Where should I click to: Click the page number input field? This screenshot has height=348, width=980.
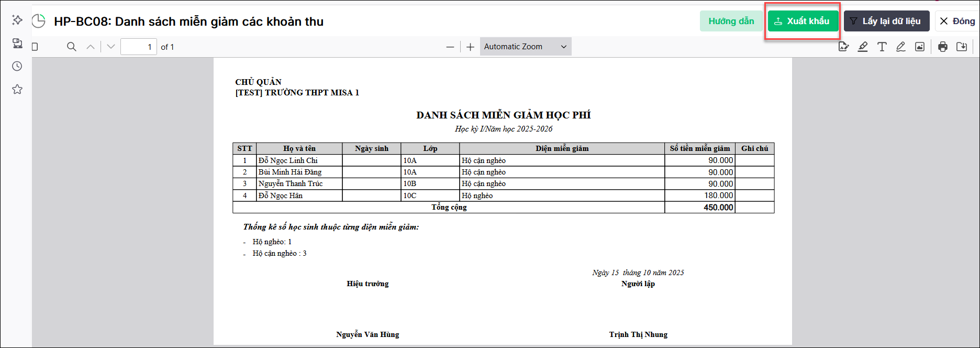(139, 47)
